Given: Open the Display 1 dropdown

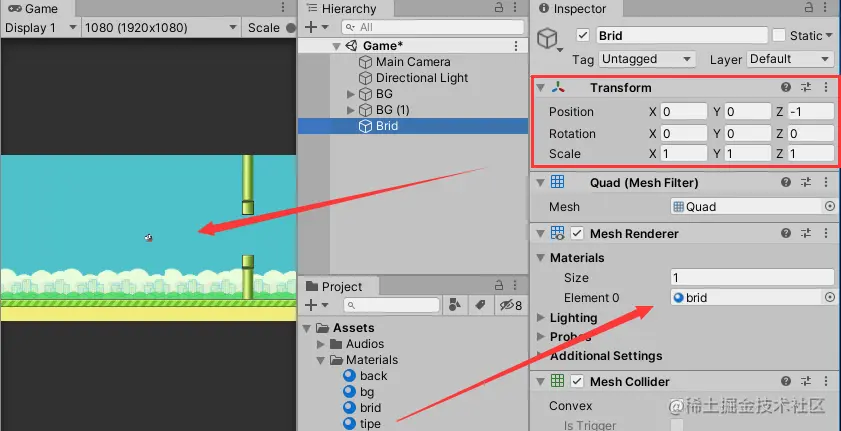Looking at the screenshot, I should point(41,28).
